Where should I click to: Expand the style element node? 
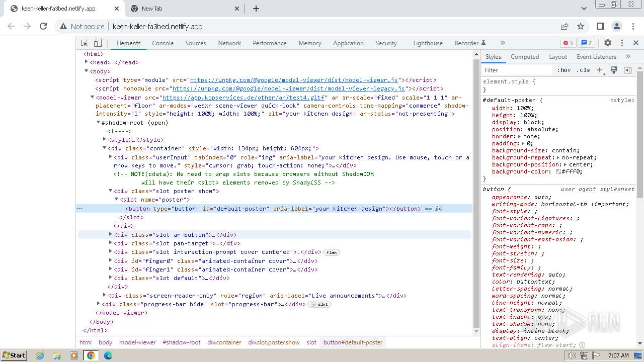105,139
